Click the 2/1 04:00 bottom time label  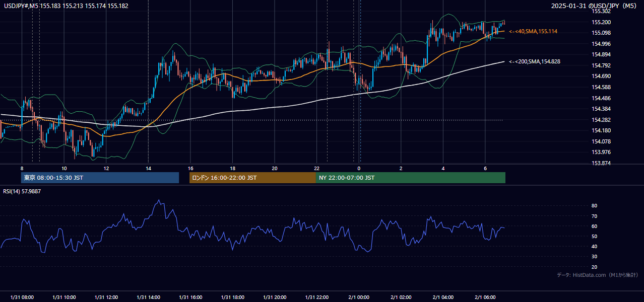443,297
